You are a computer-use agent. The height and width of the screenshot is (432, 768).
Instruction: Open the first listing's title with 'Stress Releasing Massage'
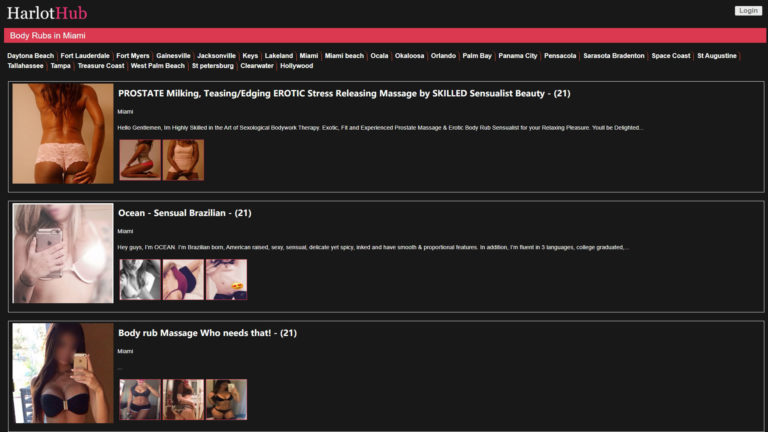(x=344, y=94)
